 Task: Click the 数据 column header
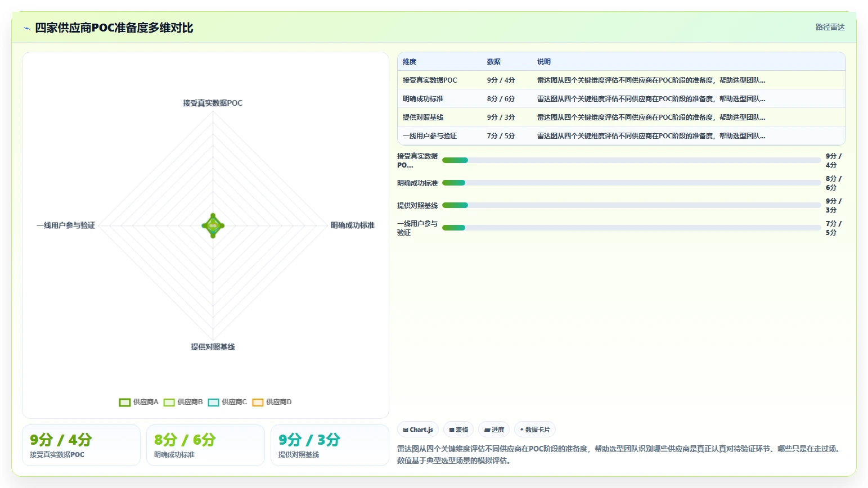494,62
